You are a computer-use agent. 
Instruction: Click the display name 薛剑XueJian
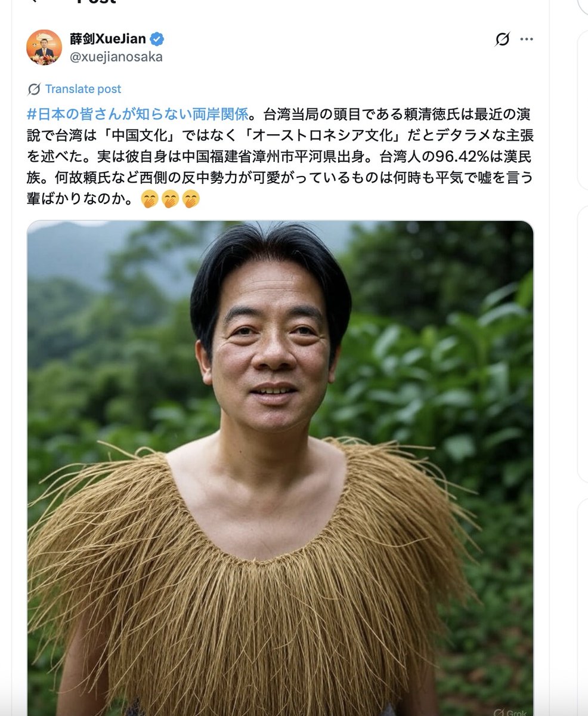tap(108, 39)
